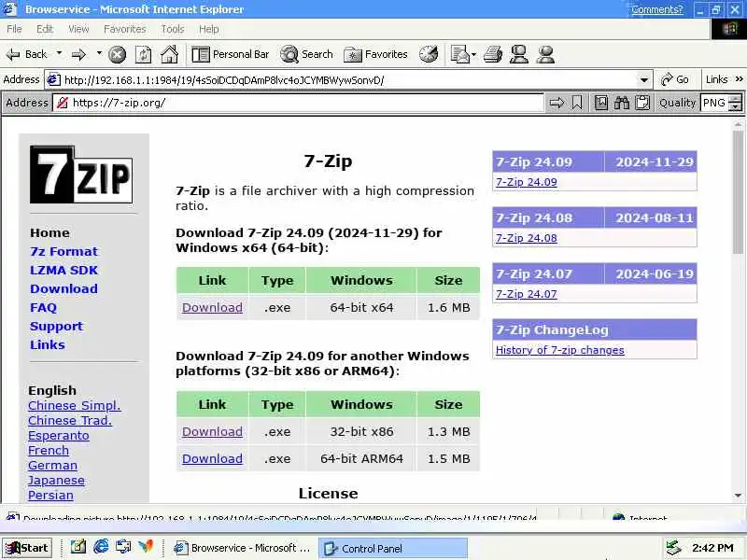Go to Home page icon
The width and height of the screenshot is (747, 560).
point(170,54)
